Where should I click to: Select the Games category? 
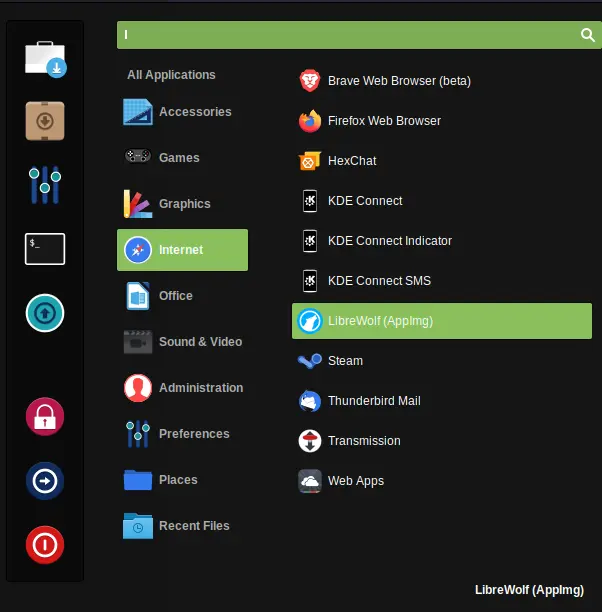pyautogui.click(x=182, y=158)
